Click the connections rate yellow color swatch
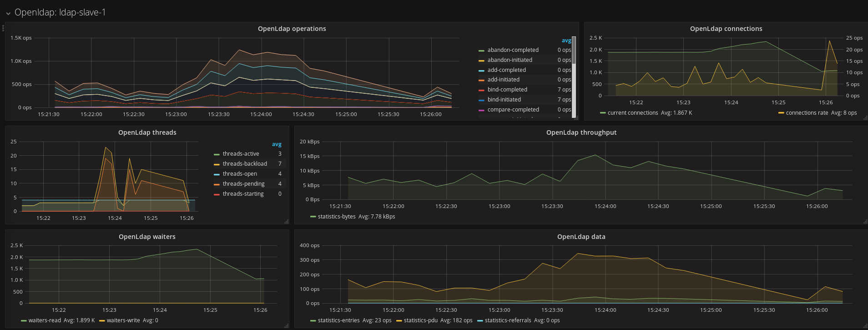This screenshot has height=330, width=868. (x=781, y=113)
